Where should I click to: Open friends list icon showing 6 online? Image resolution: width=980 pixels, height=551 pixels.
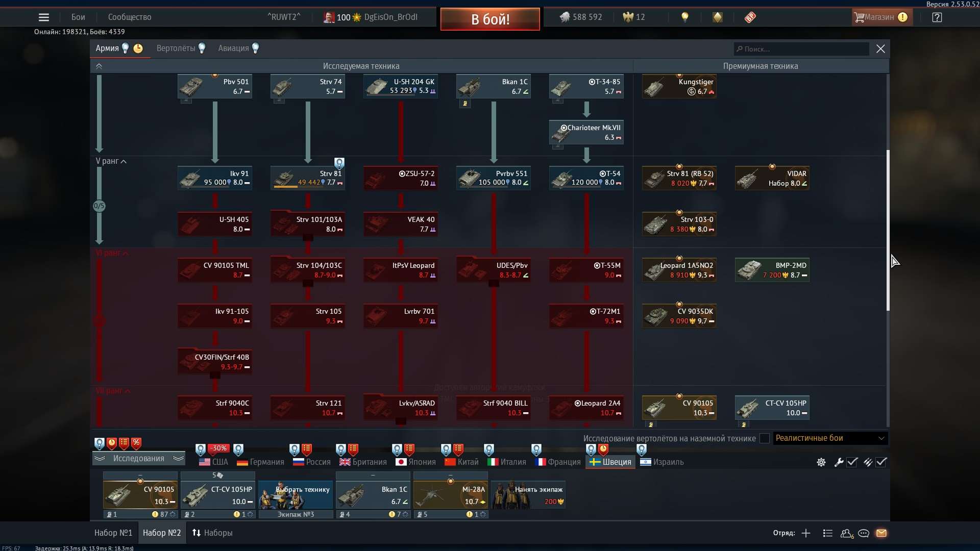pyautogui.click(x=847, y=533)
